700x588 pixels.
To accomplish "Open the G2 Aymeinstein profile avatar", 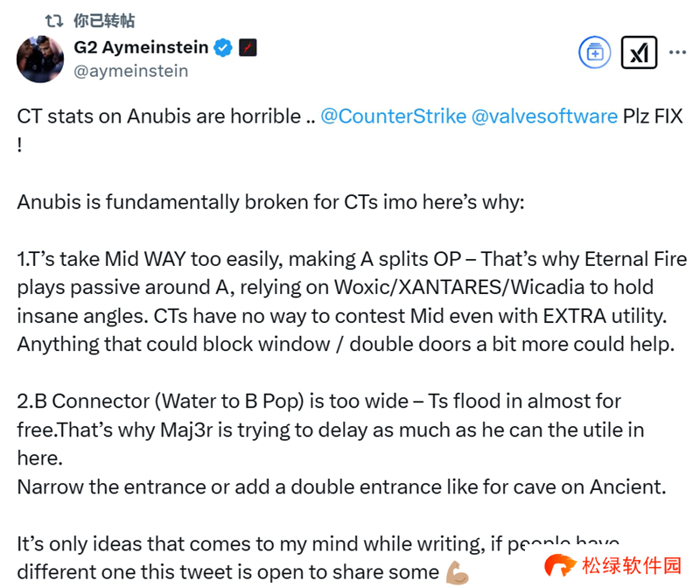I will 39,59.
